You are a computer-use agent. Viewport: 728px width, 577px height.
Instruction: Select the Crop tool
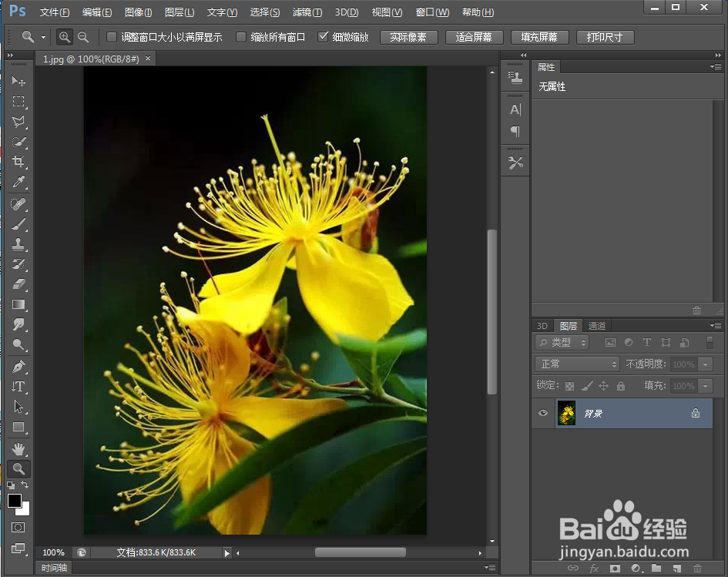click(x=19, y=162)
